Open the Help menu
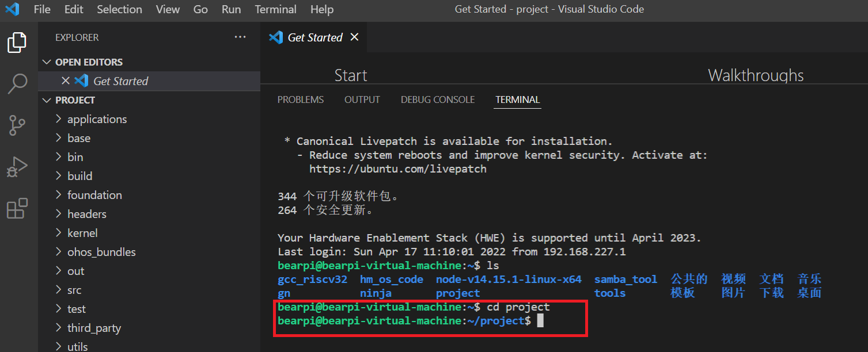868x352 pixels. click(x=322, y=9)
